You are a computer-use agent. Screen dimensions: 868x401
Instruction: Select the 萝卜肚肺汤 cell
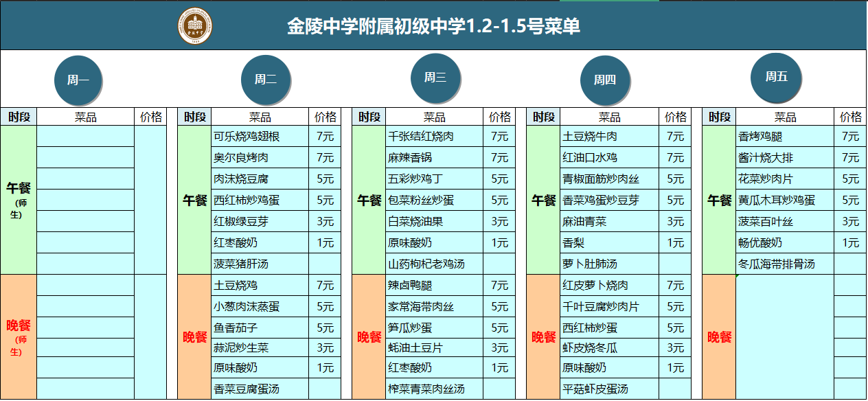point(610,264)
